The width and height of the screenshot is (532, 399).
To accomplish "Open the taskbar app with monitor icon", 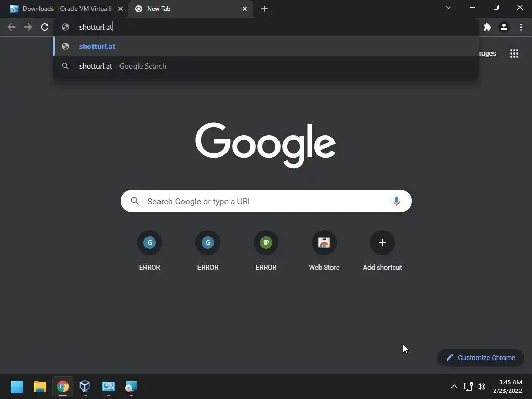I will click(108, 387).
